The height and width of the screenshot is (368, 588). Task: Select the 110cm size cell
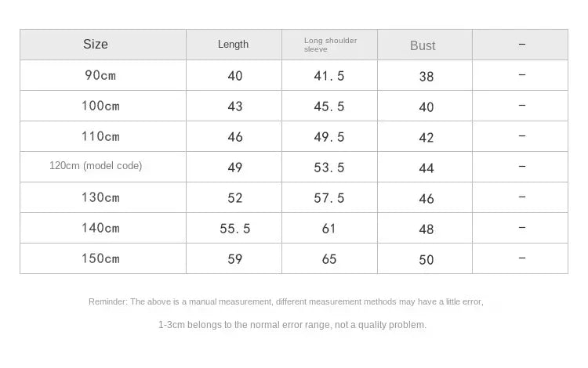pos(102,137)
